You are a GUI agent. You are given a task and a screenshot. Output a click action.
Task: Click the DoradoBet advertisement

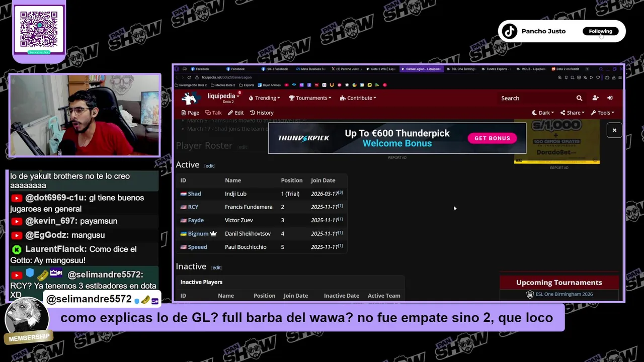tap(556, 142)
